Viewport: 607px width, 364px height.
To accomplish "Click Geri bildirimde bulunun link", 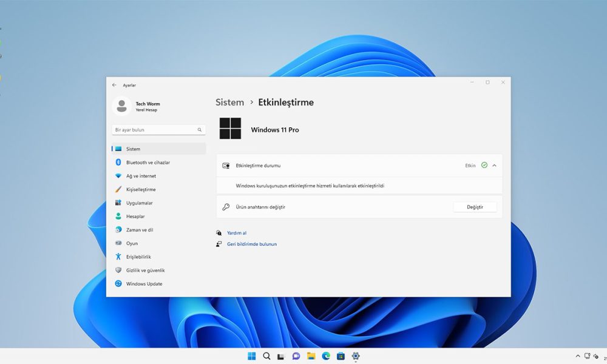I will (251, 244).
